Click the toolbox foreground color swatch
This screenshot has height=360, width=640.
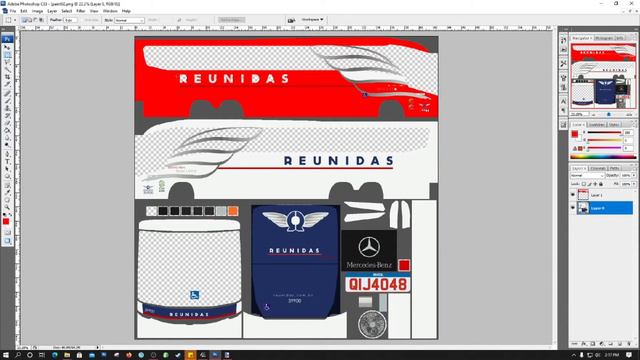pos(6,222)
